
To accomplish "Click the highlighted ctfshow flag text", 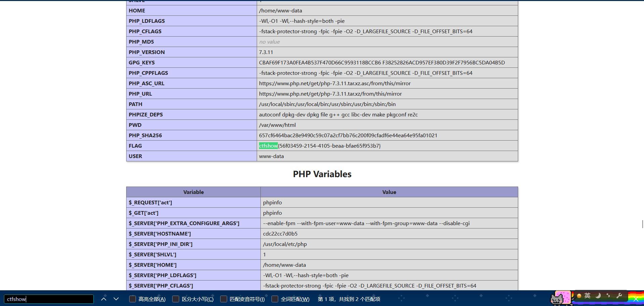I will [268, 146].
